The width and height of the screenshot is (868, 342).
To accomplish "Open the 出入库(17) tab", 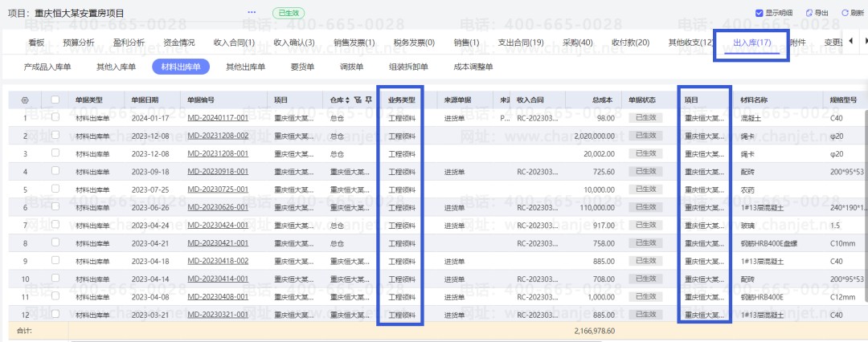I will click(752, 43).
